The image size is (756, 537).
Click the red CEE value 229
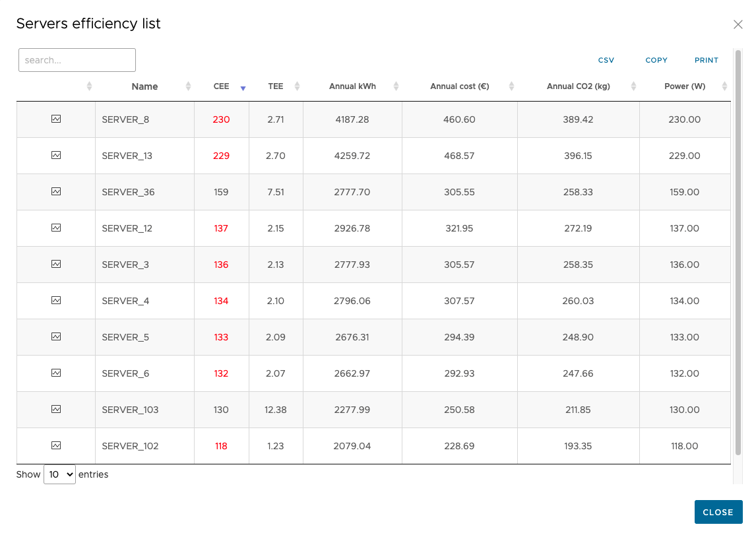click(221, 156)
